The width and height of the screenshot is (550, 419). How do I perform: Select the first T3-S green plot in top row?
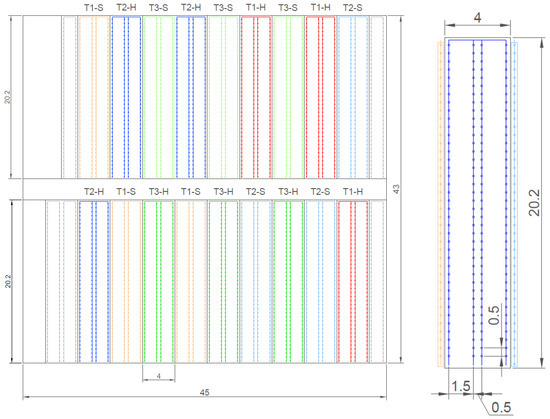[159, 97]
